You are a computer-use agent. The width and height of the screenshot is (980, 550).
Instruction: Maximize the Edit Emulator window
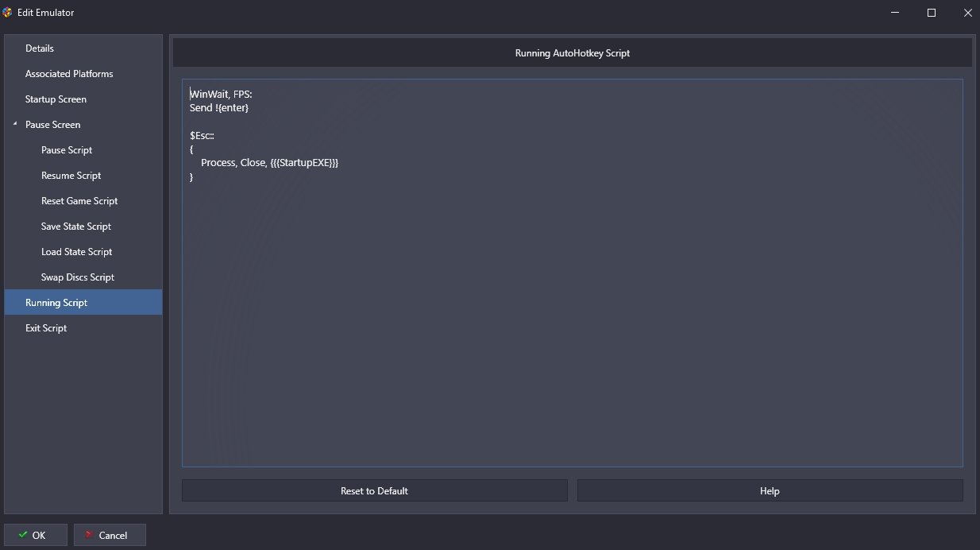pyautogui.click(x=932, y=12)
